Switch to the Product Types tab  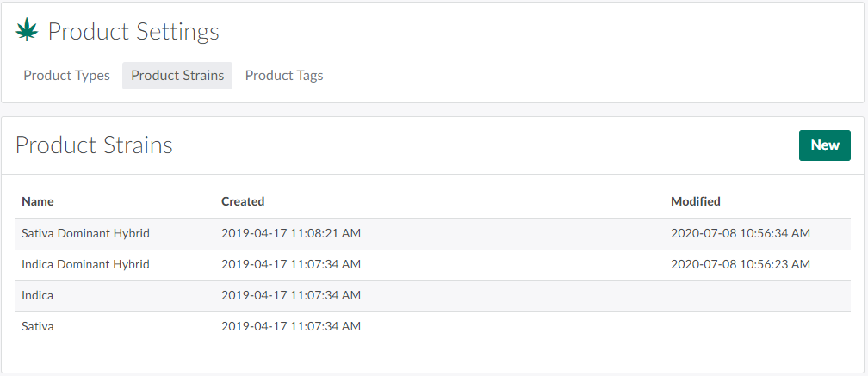[x=66, y=76]
